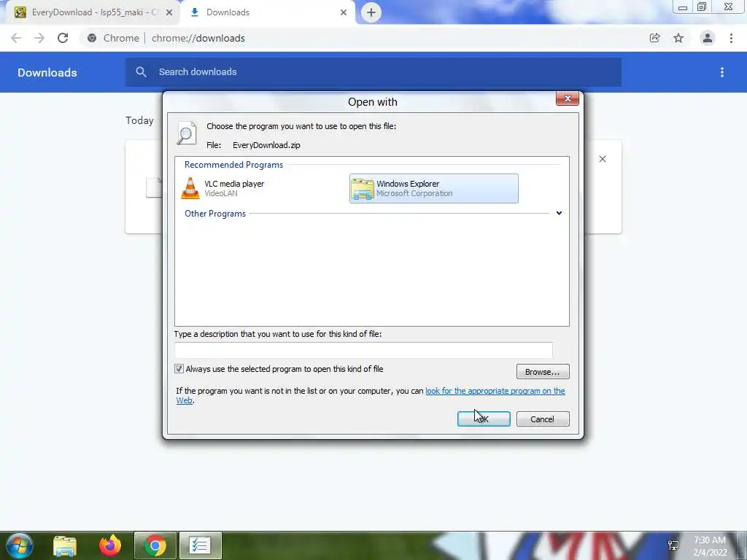Click the Chrome site info icon
The height and width of the screenshot is (560, 747).
point(92,38)
